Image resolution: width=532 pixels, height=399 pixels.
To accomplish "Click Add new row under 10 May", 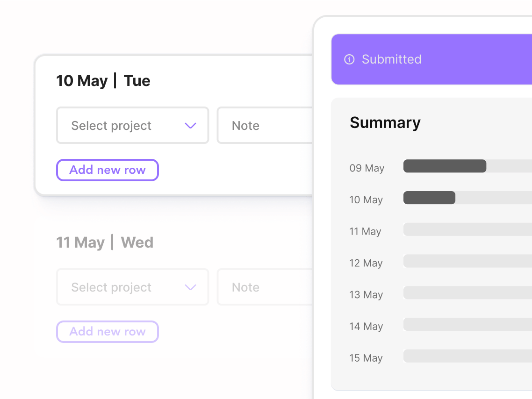I will (107, 170).
